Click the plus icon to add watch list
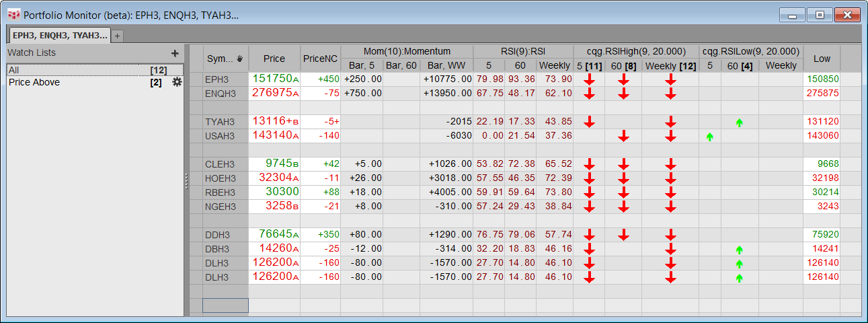Screen dimensions: 868x323 [175, 53]
